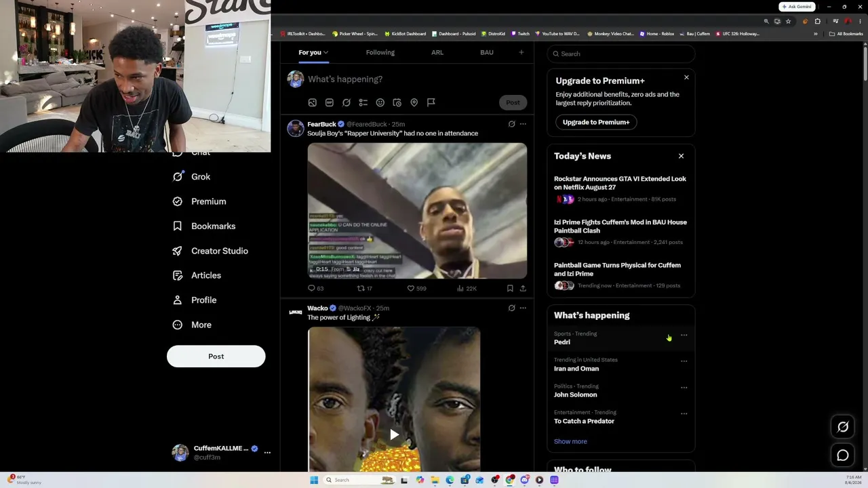Open account options next to CuffemKALLME
The width and height of the screenshot is (868, 488).
(x=267, y=452)
